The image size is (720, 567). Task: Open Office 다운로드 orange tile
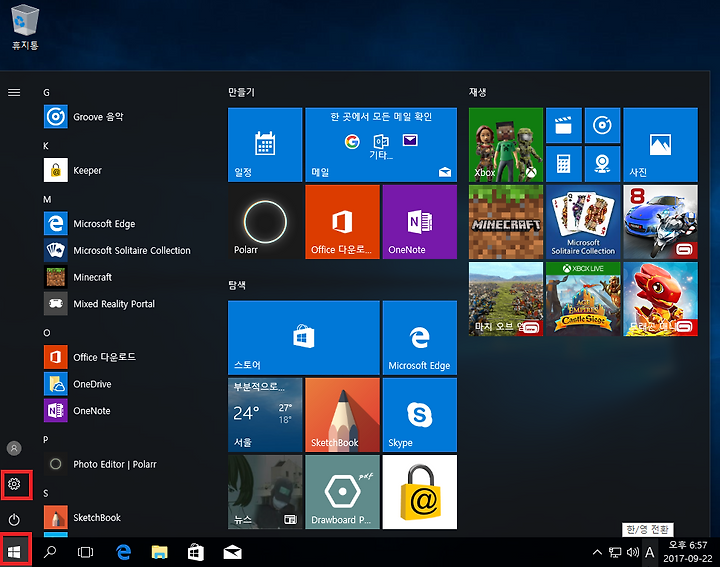pyautogui.click(x=342, y=222)
